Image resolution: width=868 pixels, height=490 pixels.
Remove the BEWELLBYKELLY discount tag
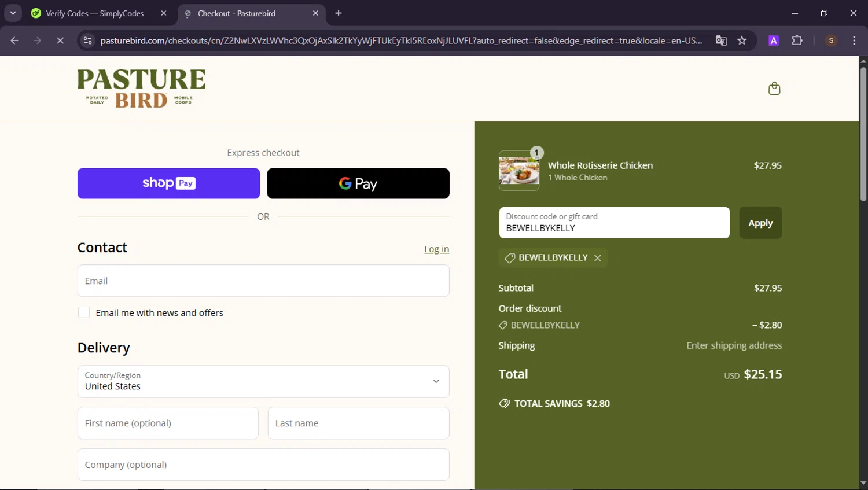[x=598, y=258]
